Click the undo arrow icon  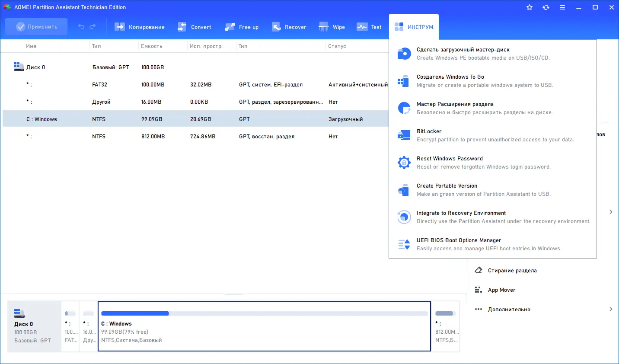tap(81, 27)
